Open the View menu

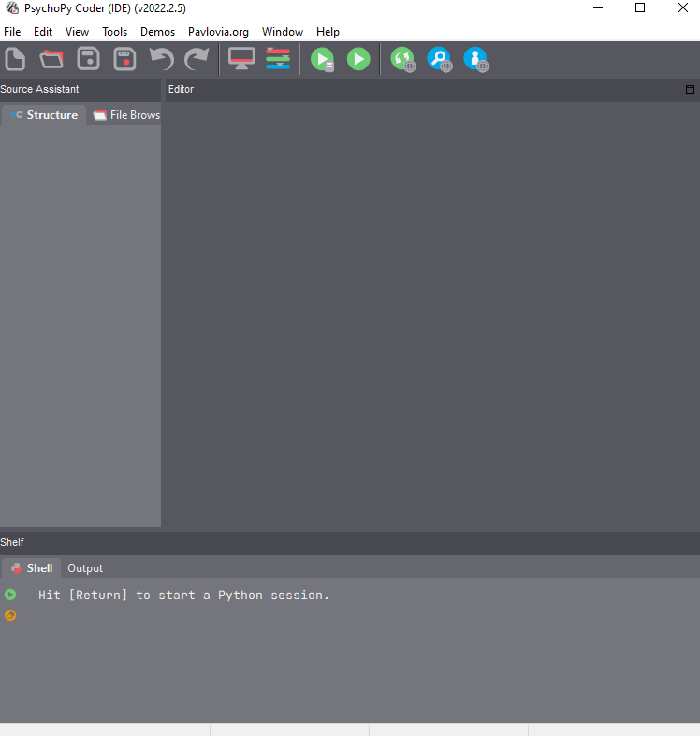(x=77, y=32)
